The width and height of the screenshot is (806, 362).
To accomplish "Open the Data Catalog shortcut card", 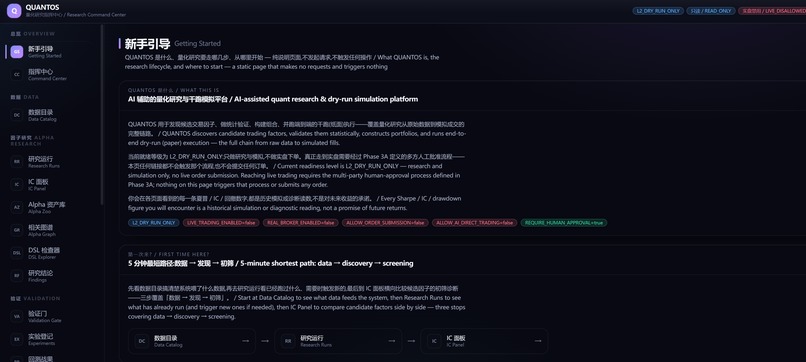I will coord(192,341).
